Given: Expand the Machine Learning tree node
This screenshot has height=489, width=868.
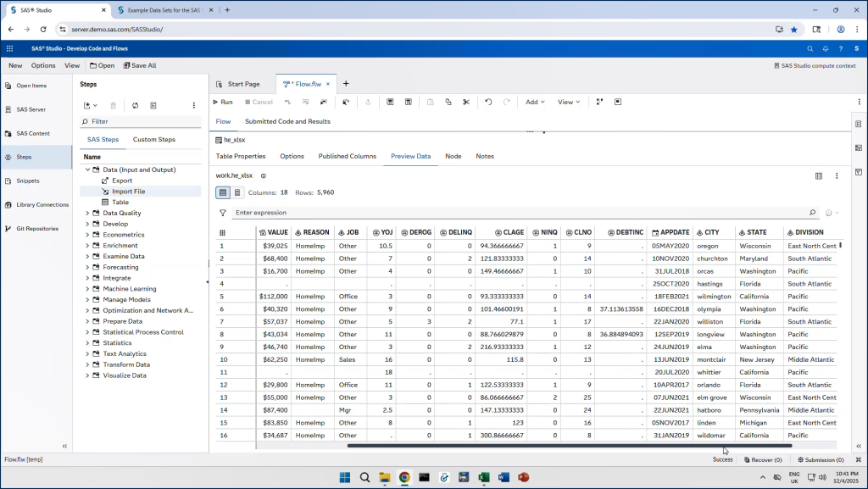Looking at the screenshot, I should click(87, 289).
